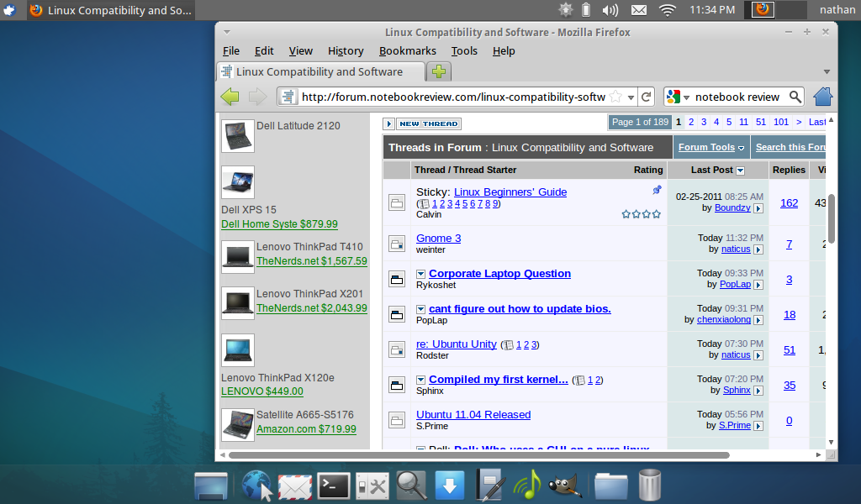The width and height of the screenshot is (861, 504).
Task: Open the mail envelope in the dock
Action: [x=294, y=486]
